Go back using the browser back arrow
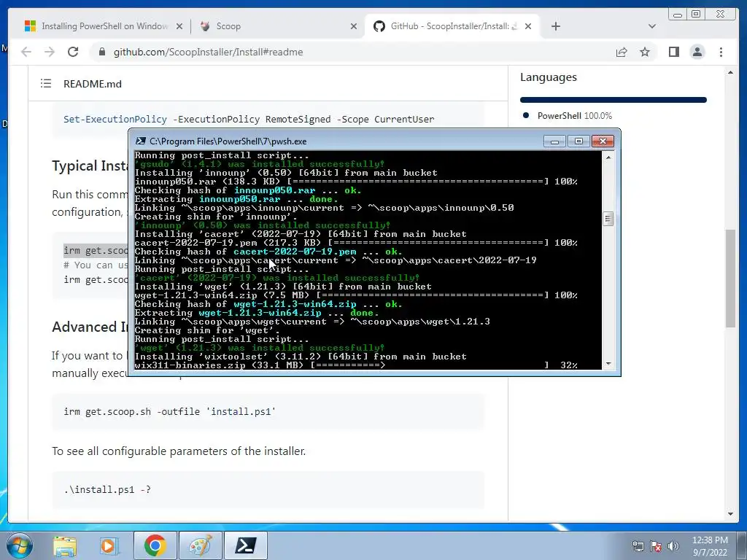The height and width of the screenshot is (560, 747). [x=26, y=52]
